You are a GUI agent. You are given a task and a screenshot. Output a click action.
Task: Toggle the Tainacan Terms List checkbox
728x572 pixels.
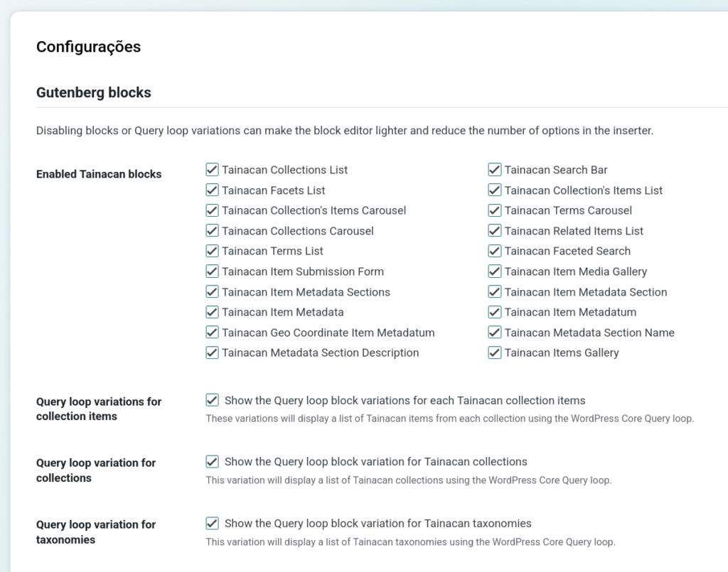point(212,251)
